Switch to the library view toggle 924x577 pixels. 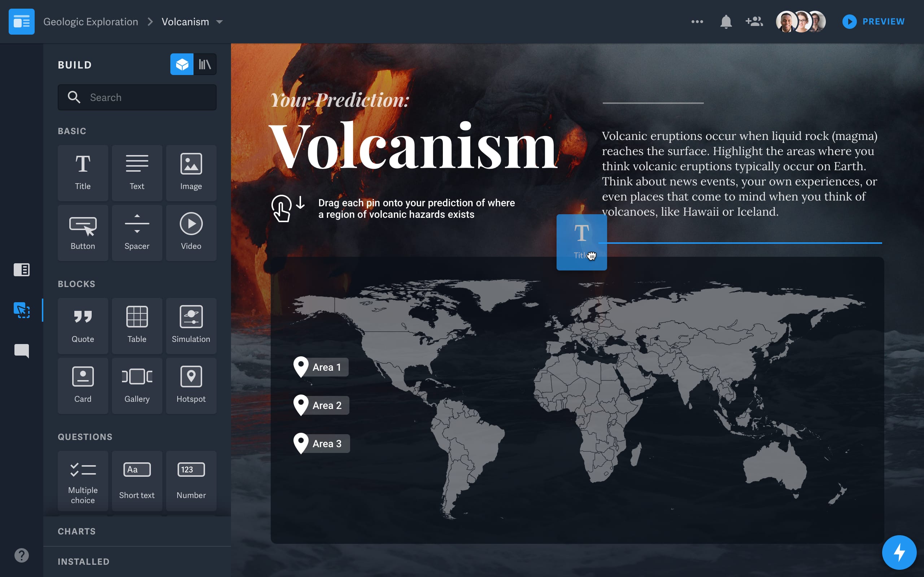pyautogui.click(x=205, y=65)
